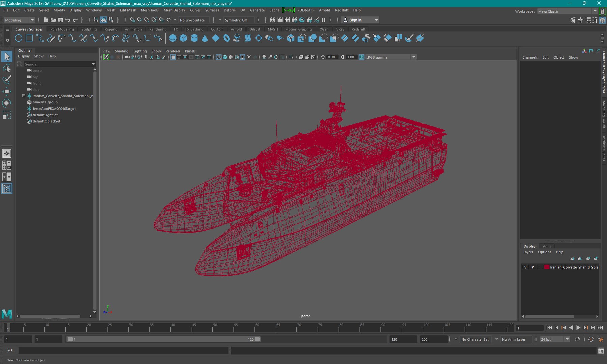Activate the Rotate tool in the toolbox
Screen dimensions: 607x364
[7, 103]
